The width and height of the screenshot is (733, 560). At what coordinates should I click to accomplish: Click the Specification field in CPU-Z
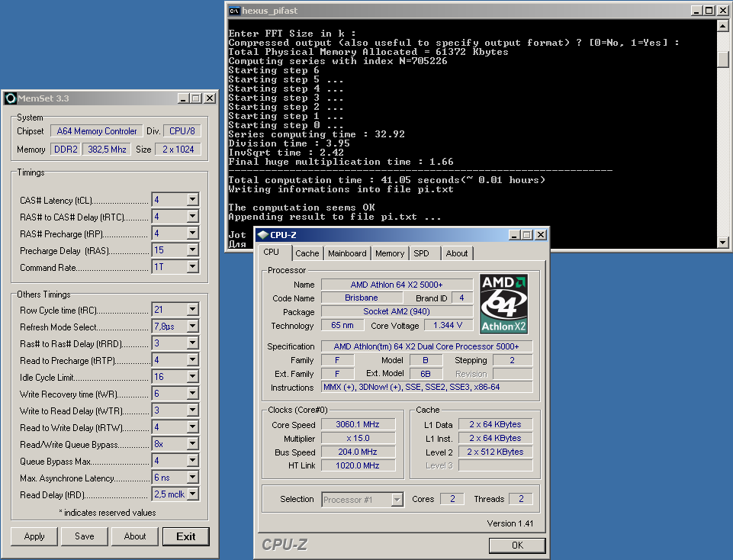click(x=427, y=346)
